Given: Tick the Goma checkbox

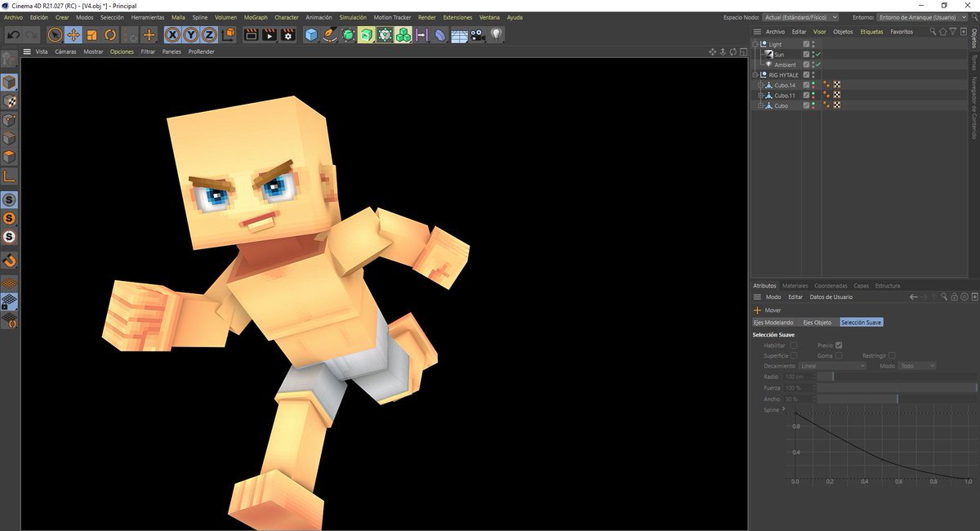Looking at the screenshot, I should [839, 355].
